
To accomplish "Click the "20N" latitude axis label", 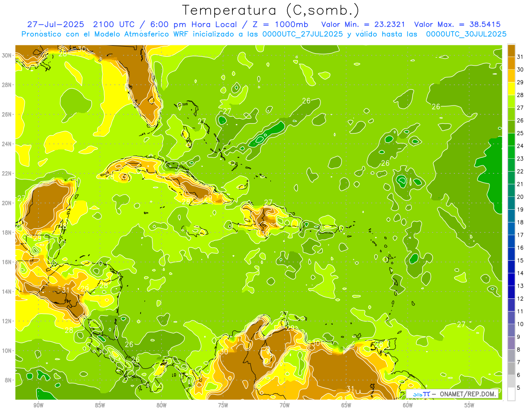I will tap(7, 203).
